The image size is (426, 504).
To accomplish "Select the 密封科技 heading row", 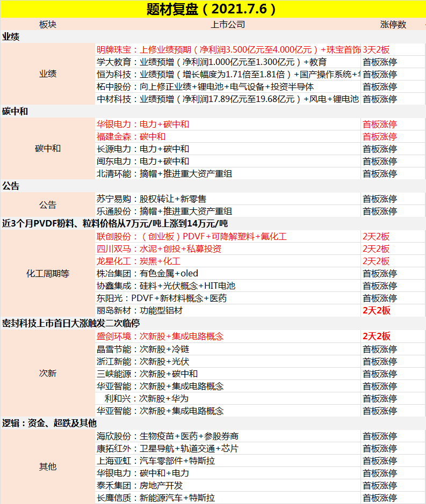I will click(x=212, y=323).
